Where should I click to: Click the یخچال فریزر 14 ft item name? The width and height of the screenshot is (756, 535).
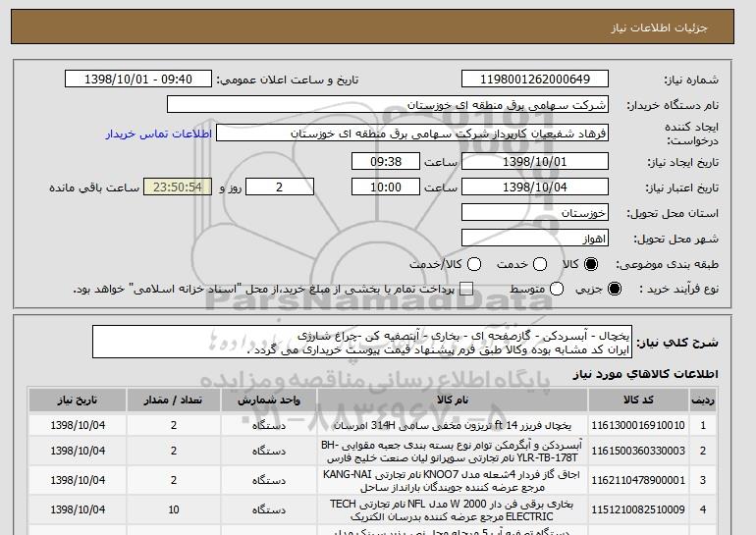click(453, 426)
